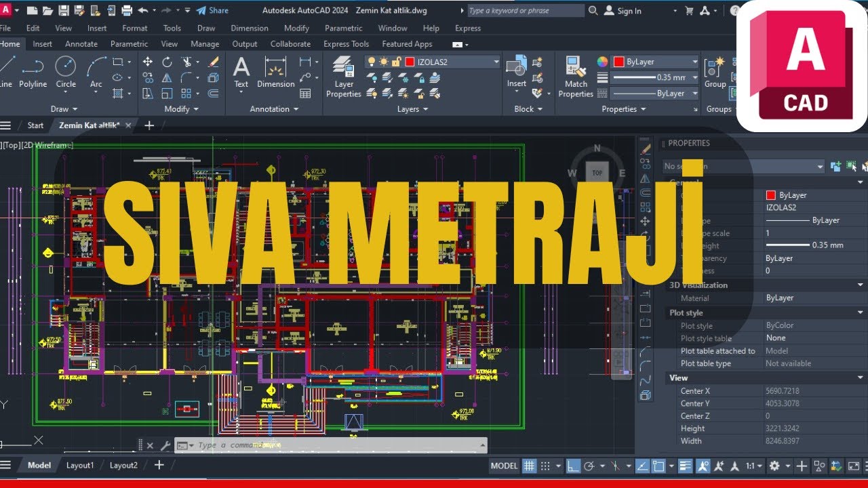Select the Fillet tool in Modify panel
Screen dimensions: 868x488
(187, 78)
